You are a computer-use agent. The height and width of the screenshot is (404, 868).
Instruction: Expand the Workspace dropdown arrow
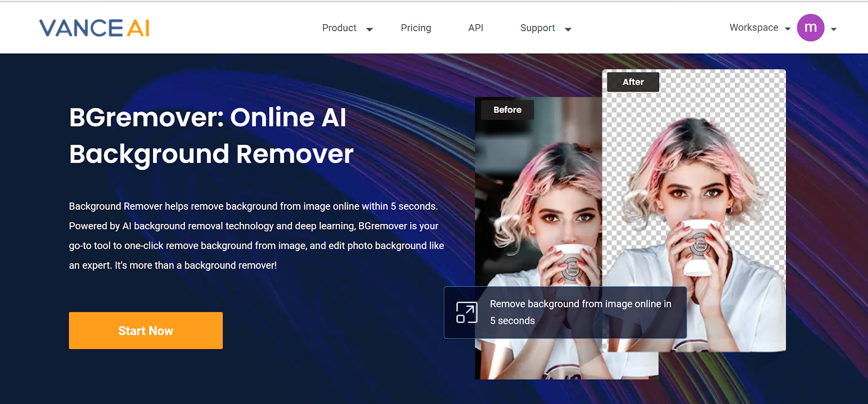coord(788,29)
